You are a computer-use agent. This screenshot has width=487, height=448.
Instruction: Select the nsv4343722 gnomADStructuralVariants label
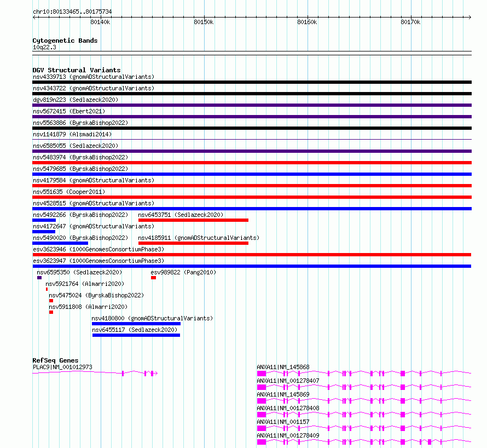point(94,88)
